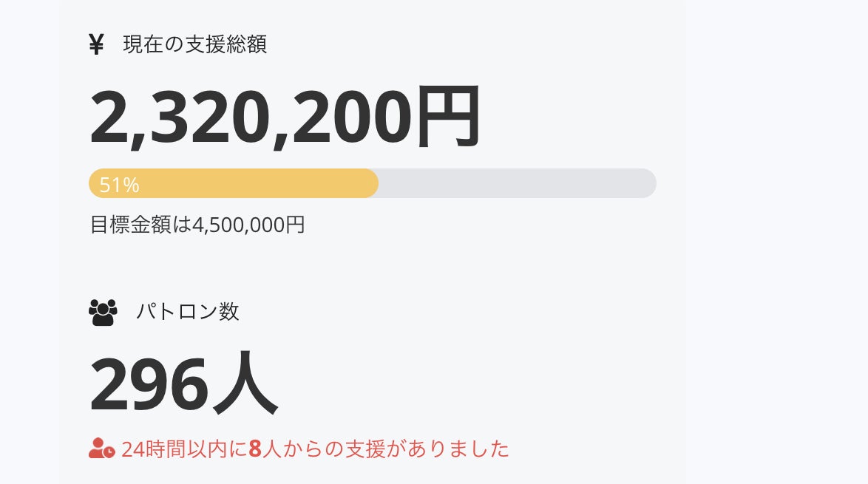Click the yen currency icon

pos(96,45)
